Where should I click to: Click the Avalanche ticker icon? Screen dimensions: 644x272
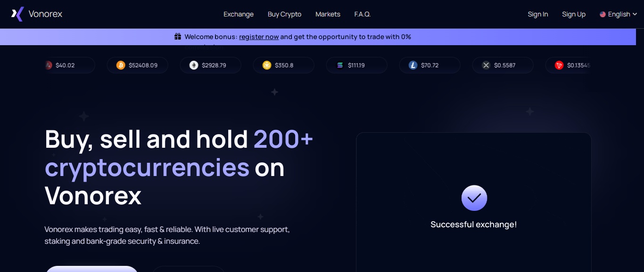[49, 65]
